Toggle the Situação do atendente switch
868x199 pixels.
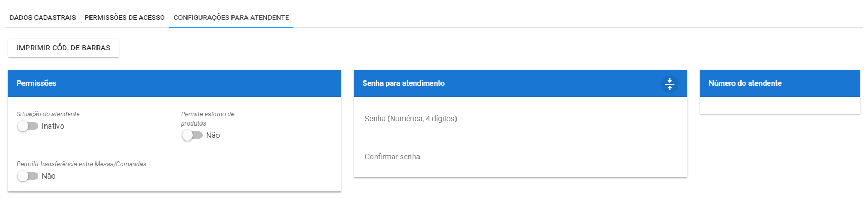coord(27,126)
